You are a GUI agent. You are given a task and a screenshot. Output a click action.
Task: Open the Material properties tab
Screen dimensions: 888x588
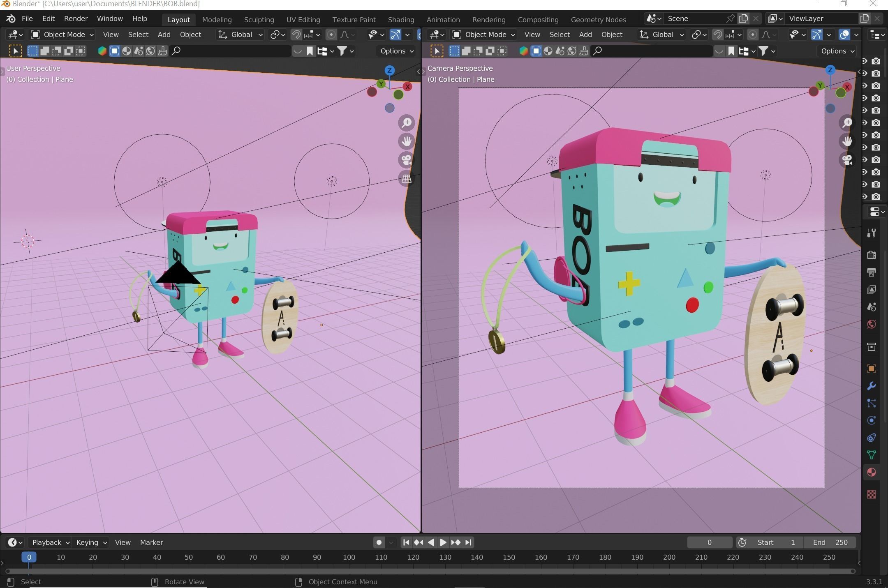872,472
